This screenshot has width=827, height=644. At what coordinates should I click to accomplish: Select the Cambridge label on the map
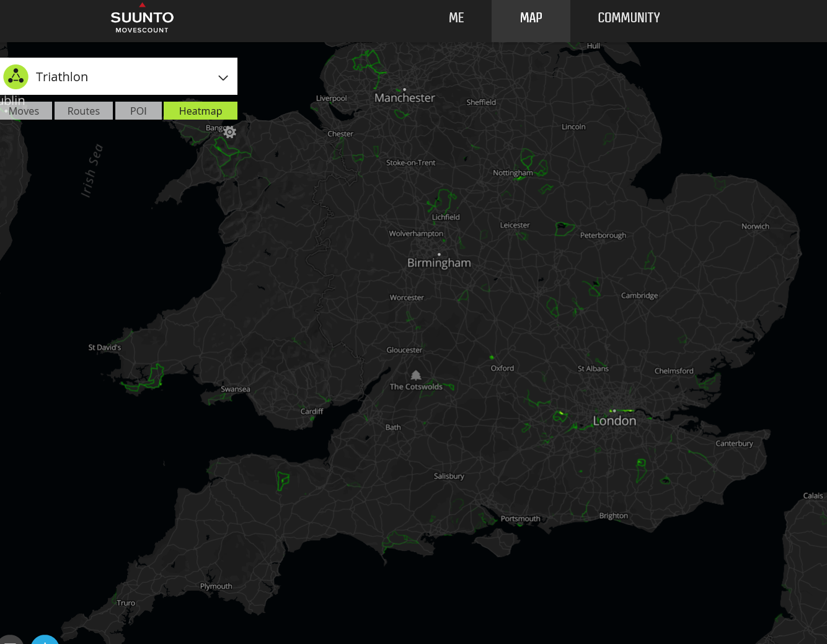click(x=640, y=296)
